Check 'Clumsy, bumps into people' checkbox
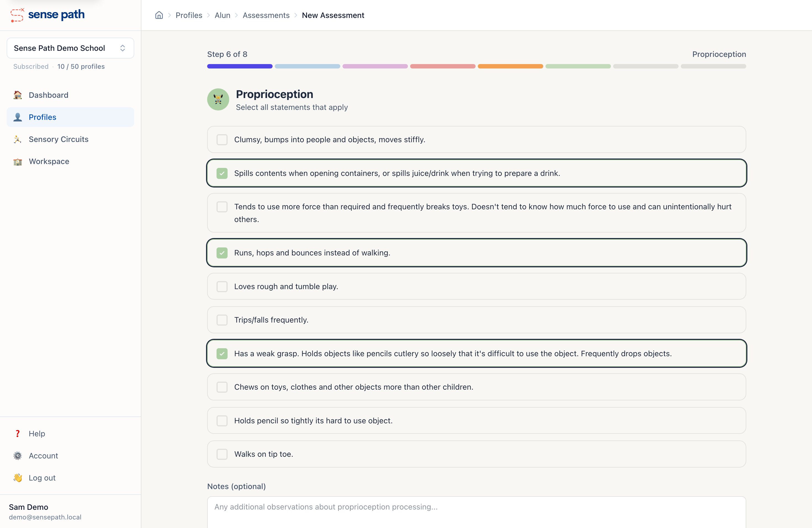 (x=222, y=139)
